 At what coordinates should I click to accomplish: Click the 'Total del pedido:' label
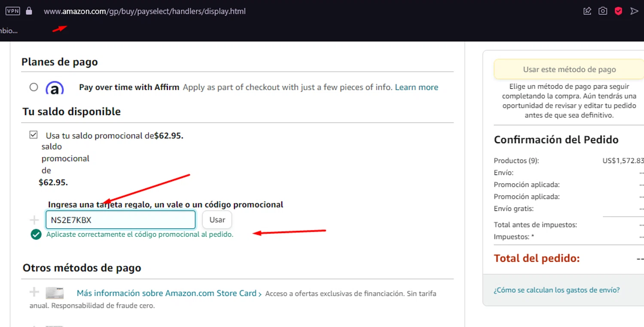pos(537,258)
